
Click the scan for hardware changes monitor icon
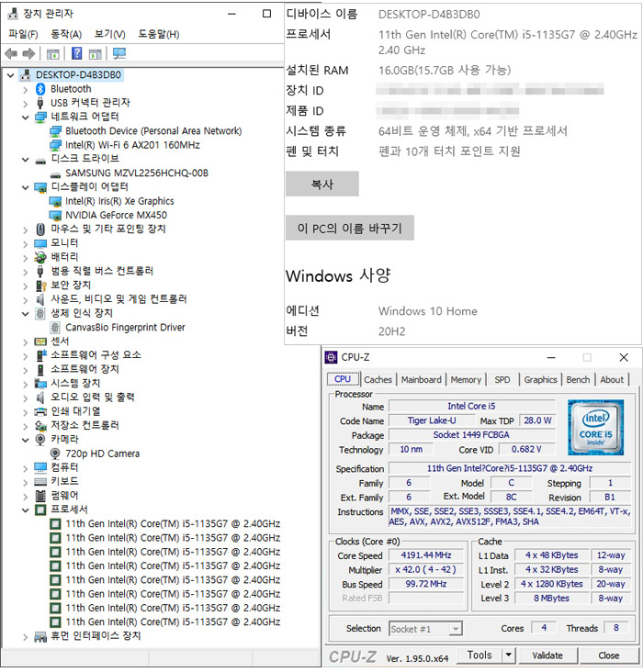point(118,53)
